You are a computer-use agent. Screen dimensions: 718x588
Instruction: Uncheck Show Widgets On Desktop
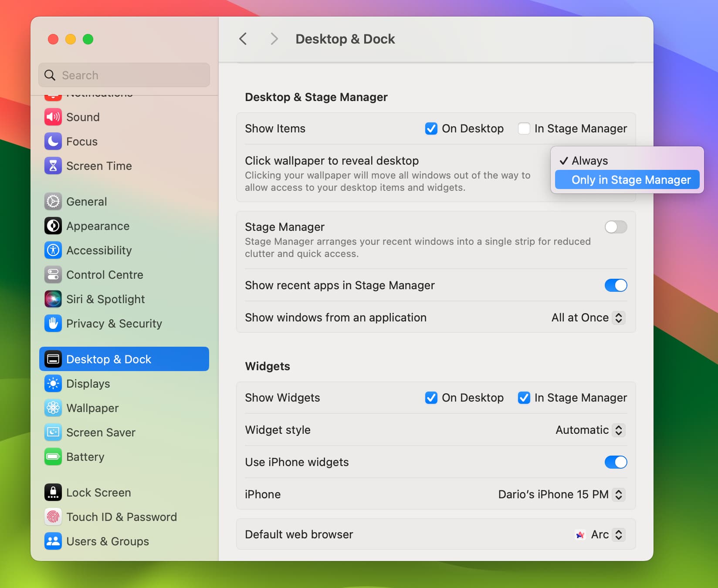pyautogui.click(x=431, y=398)
